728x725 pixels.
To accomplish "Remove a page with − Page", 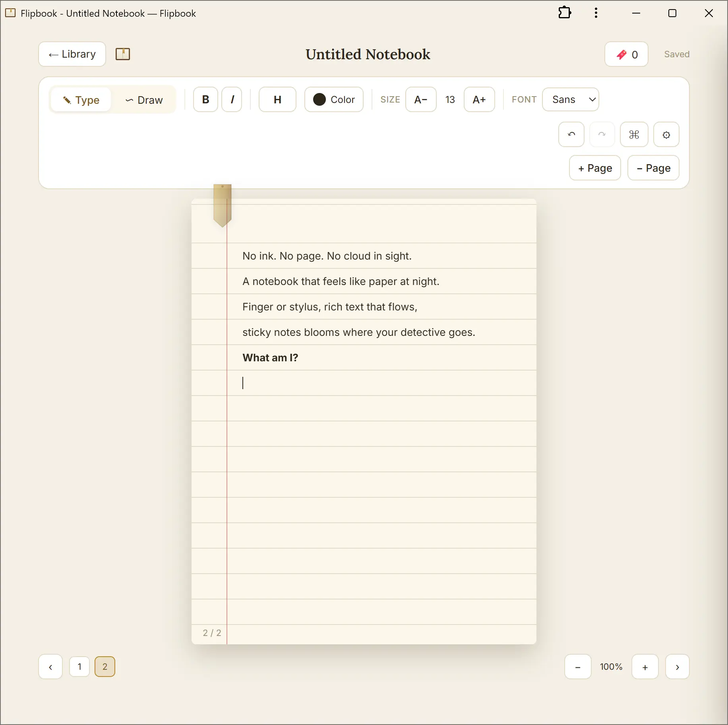I will pos(653,168).
